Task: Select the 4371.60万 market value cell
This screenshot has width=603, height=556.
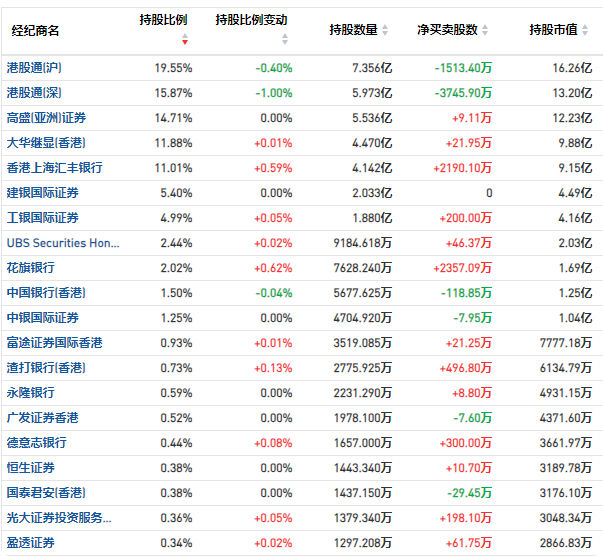Action: 566,418
